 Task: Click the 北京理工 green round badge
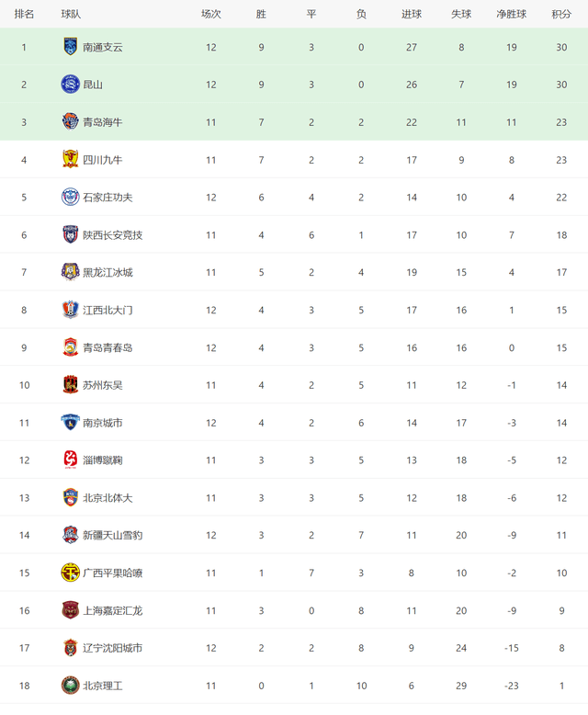coord(70,685)
